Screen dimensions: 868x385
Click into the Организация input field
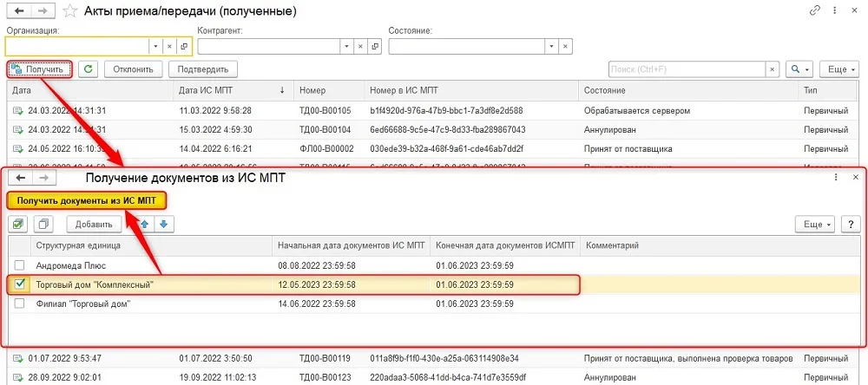[77, 47]
